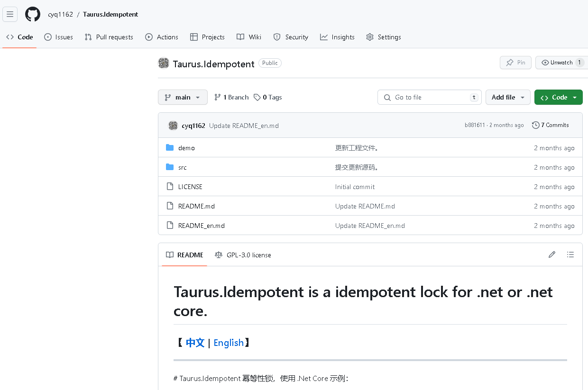Open the LICENSE file
This screenshot has width=588, height=390.
tap(190, 187)
